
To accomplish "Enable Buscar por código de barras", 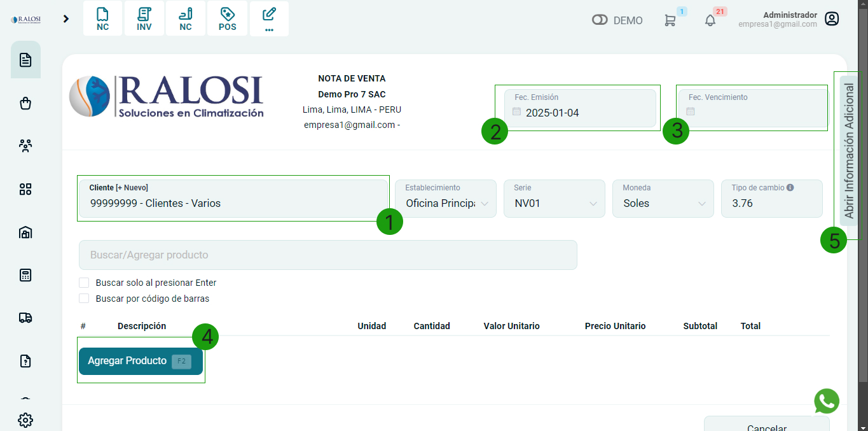I will (x=84, y=299).
